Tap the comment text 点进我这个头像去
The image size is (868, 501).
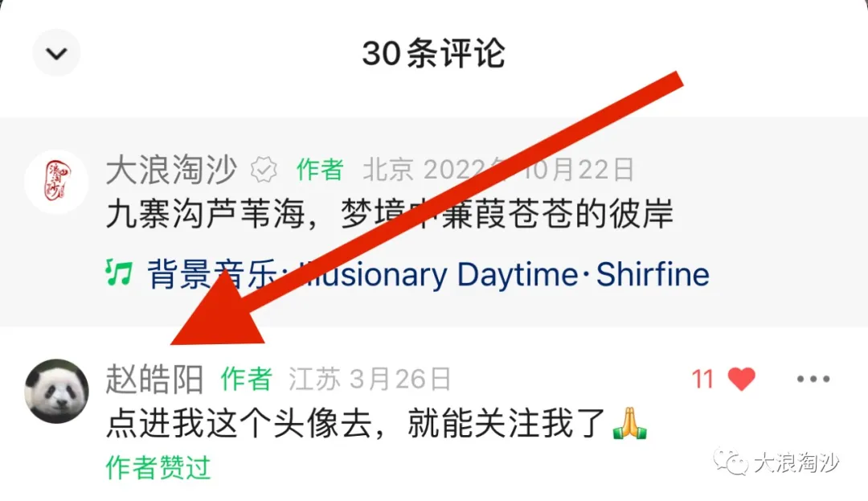pos(239,424)
